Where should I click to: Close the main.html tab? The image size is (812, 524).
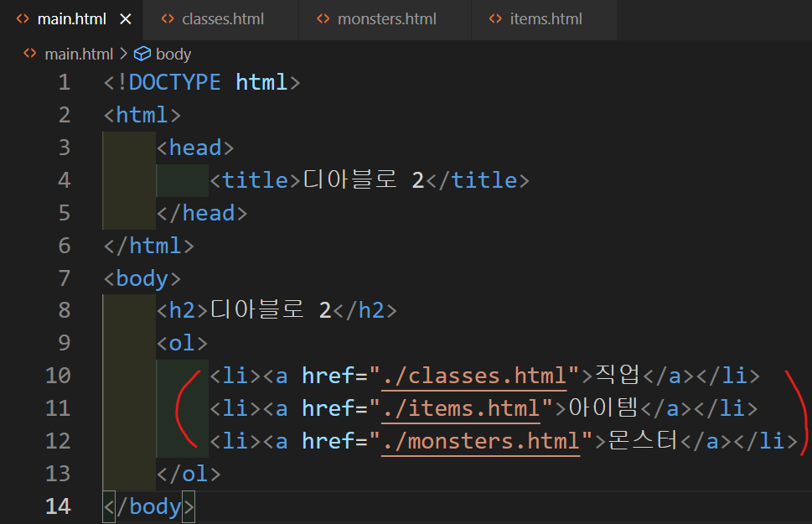pos(126,19)
